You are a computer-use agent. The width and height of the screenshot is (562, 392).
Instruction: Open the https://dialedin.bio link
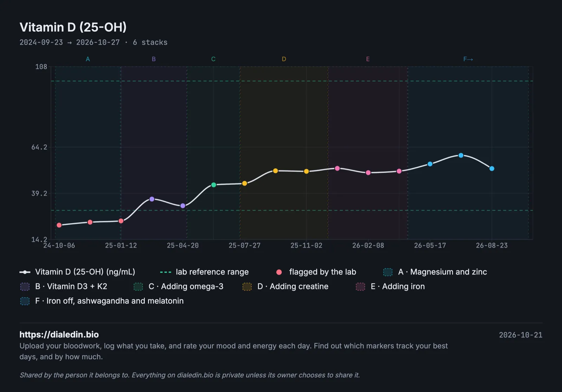pos(59,334)
